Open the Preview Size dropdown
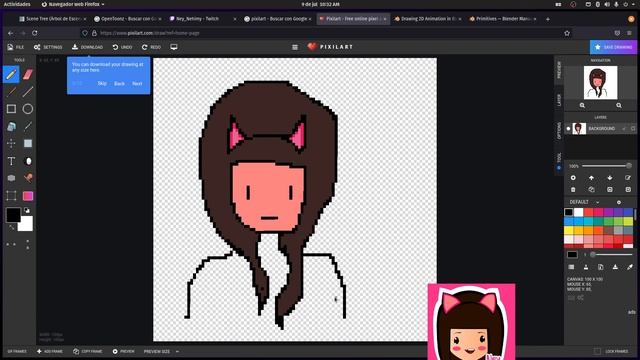 click(161, 351)
